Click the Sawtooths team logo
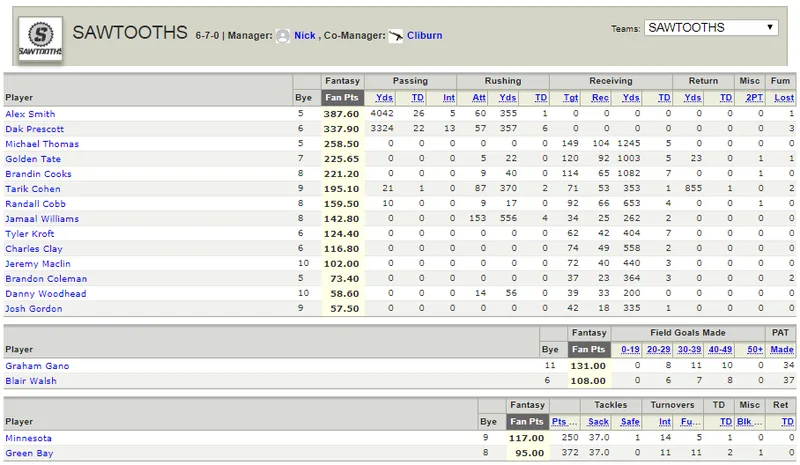This screenshot has width=800, height=465. click(40, 38)
